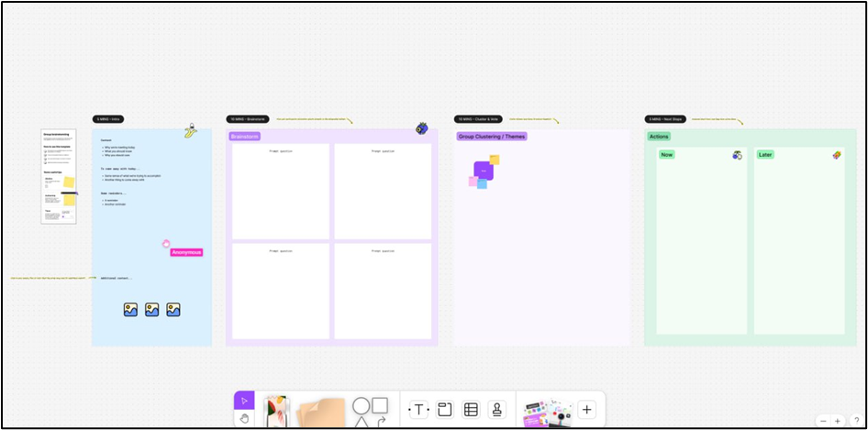Select the square shape tool

tap(380, 405)
